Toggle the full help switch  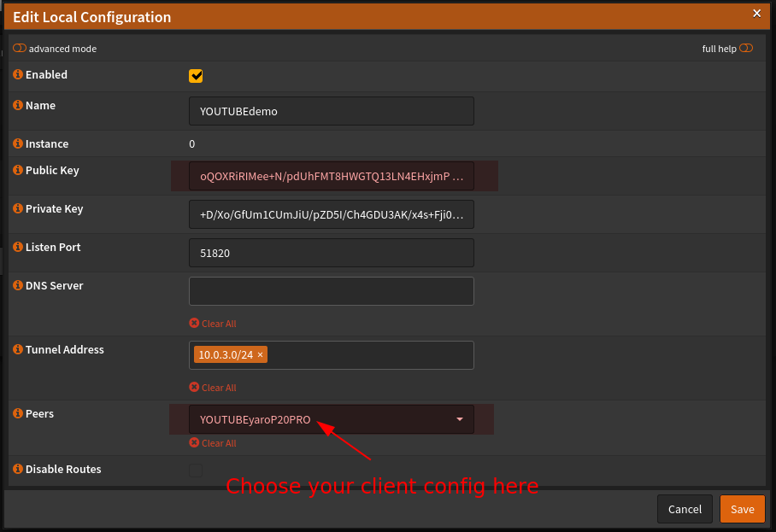point(746,49)
